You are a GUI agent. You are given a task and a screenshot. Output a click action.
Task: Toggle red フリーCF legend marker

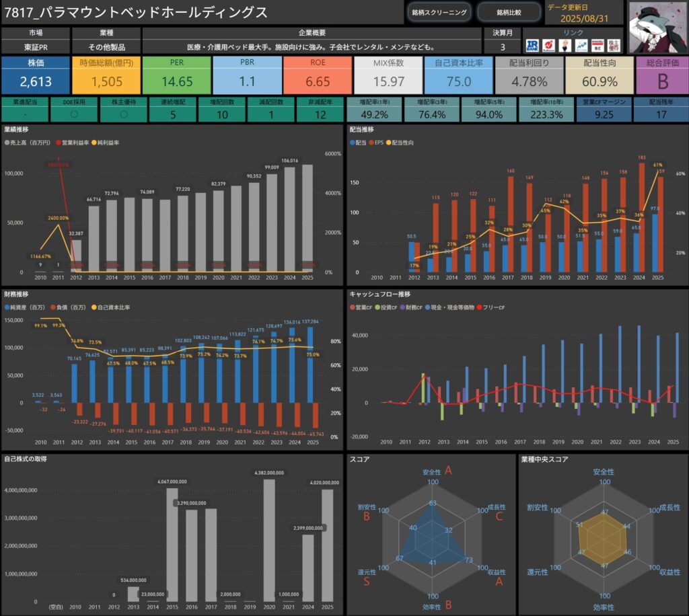(x=479, y=307)
